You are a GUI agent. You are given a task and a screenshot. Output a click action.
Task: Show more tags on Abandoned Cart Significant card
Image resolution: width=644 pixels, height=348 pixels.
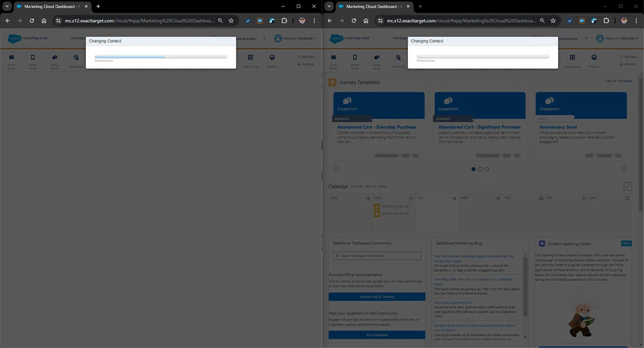517,156
